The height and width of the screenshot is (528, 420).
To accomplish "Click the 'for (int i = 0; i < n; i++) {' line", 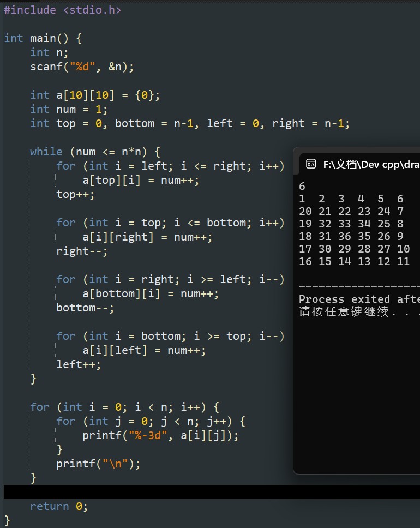I will [124, 407].
